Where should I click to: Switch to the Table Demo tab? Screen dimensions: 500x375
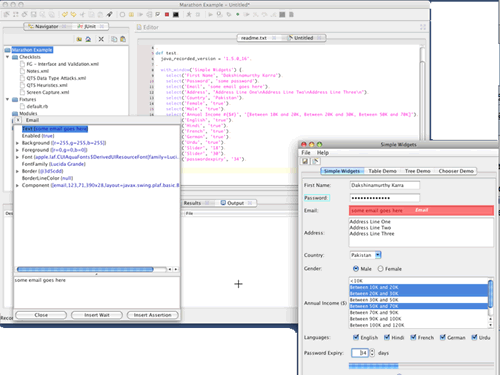tap(382, 171)
